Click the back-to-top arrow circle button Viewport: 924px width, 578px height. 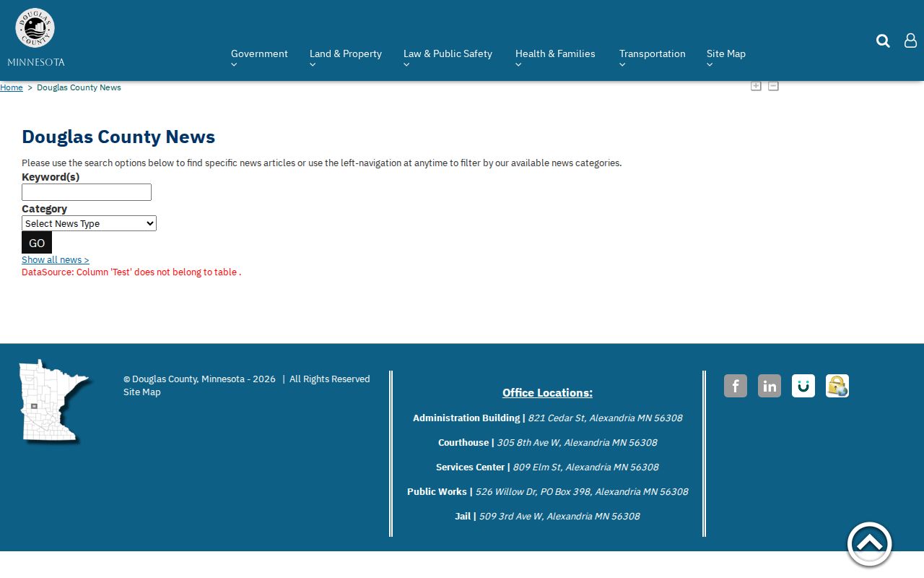870,544
